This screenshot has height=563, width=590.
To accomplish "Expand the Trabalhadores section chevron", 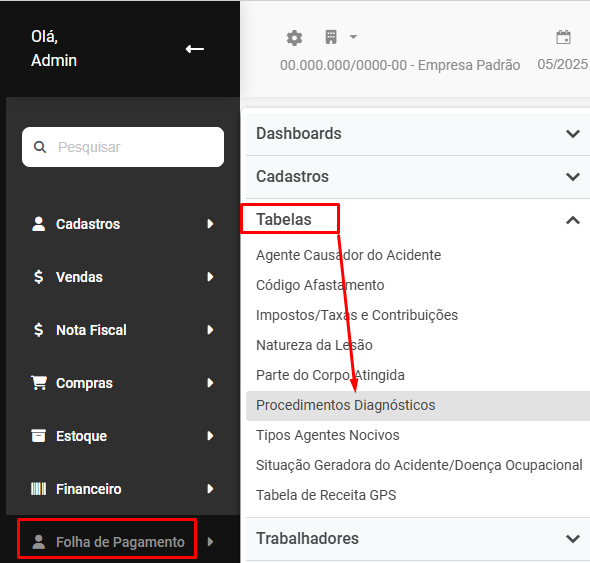I will coord(573,539).
